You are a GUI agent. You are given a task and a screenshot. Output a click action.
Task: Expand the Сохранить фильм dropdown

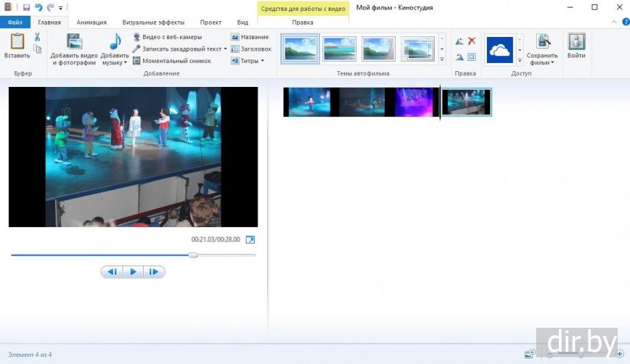click(x=552, y=63)
